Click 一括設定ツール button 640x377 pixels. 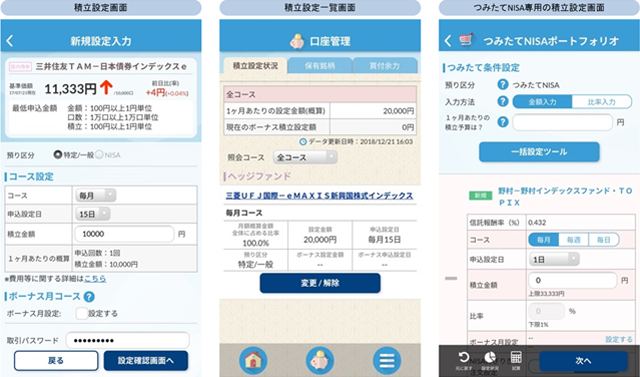[x=539, y=152]
